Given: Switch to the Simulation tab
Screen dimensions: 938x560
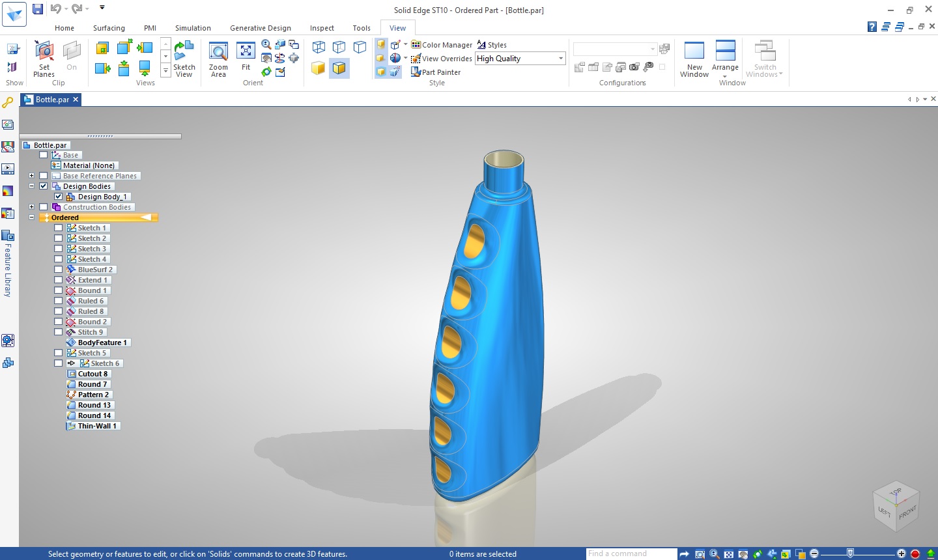Looking at the screenshot, I should click(193, 28).
